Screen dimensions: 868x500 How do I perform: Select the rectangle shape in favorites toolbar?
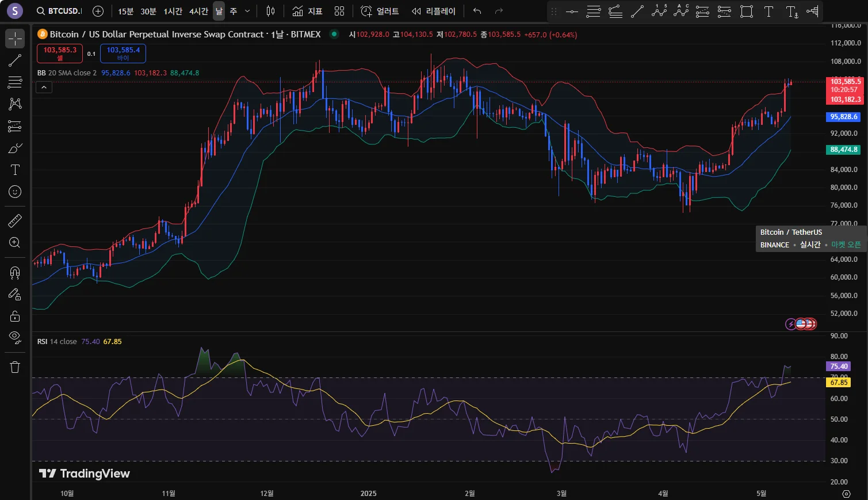click(747, 12)
